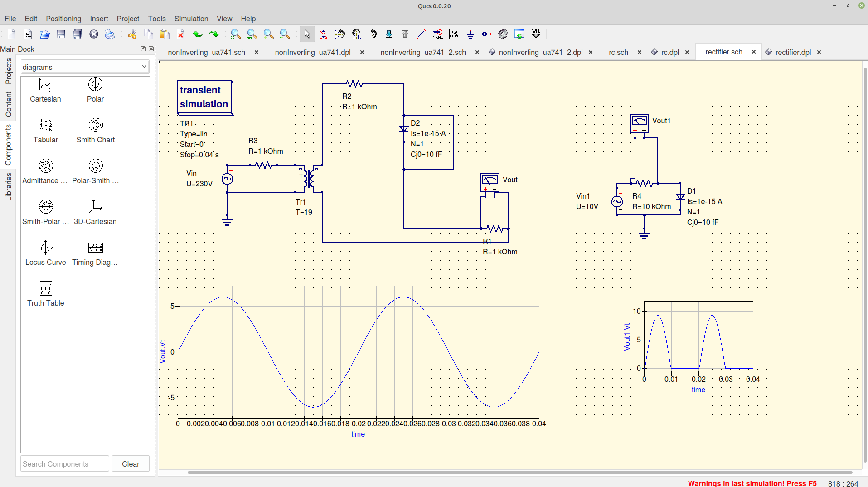Viewport: 868px width, 487px height.
Task: Create a new schematic document
Action: tap(12, 34)
